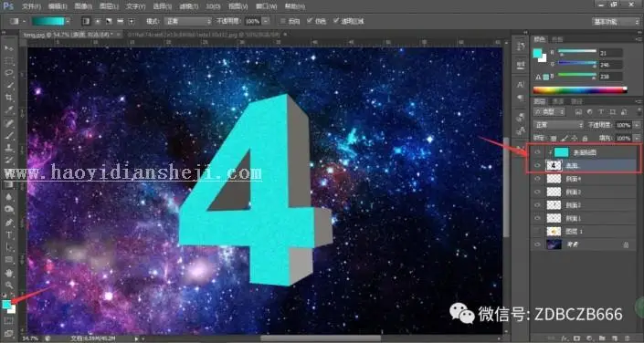Open the 编辑(E) menu
Screen dimensions: 644x343
pos(58,6)
